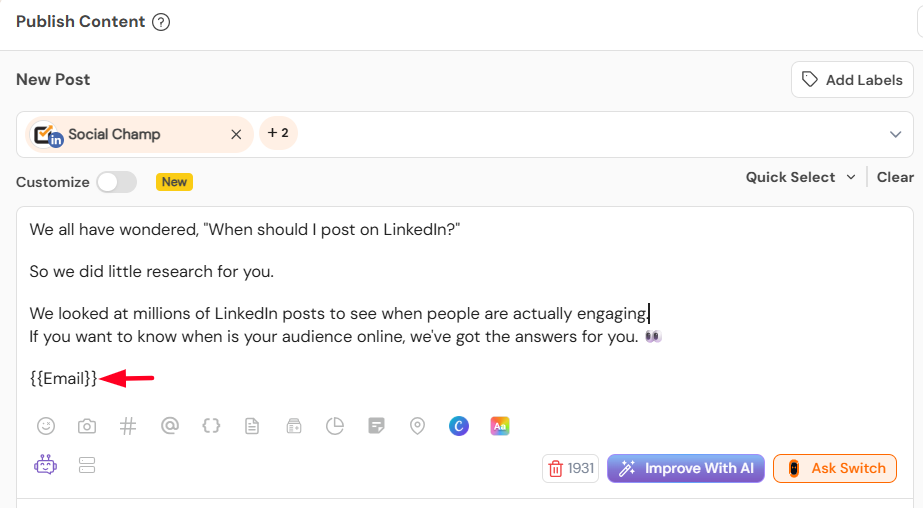Open the emoji picker icon
The width and height of the screenshot is (923, 508).
pos(46,426)
